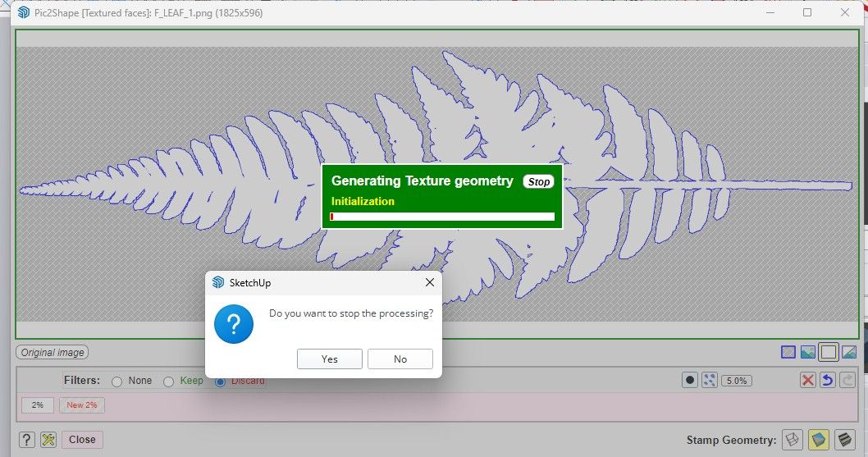This screenshot has height=457, width=868.
Task: Select wireframe Stamp Geometry icon
Action: pos(792,440)
